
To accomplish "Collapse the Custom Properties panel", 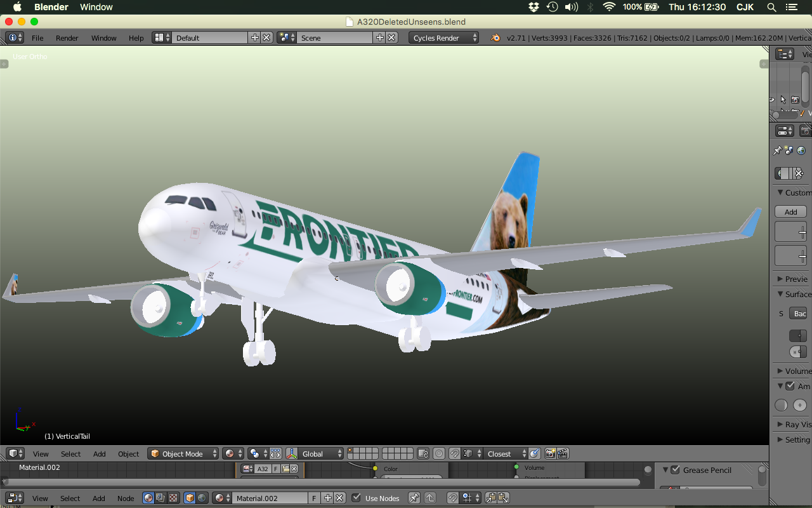I will pos(780,192).
